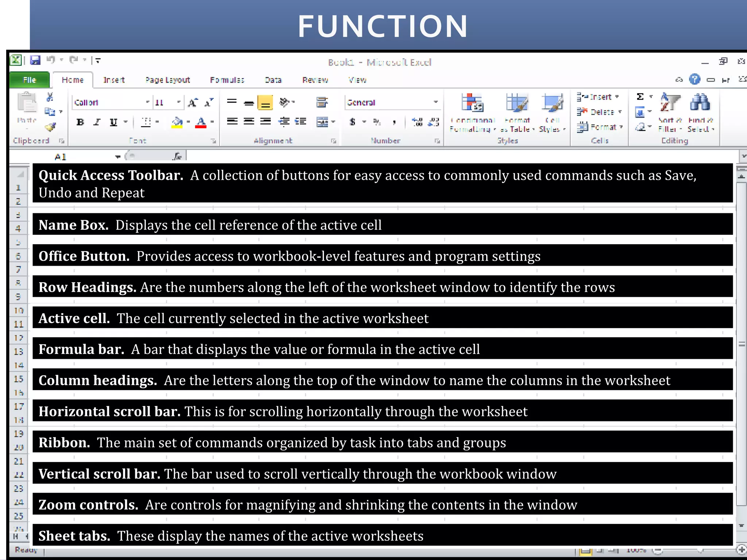
Task: Toggle Underline formatting
Action: pyautogui.click(x=113, y=122)
